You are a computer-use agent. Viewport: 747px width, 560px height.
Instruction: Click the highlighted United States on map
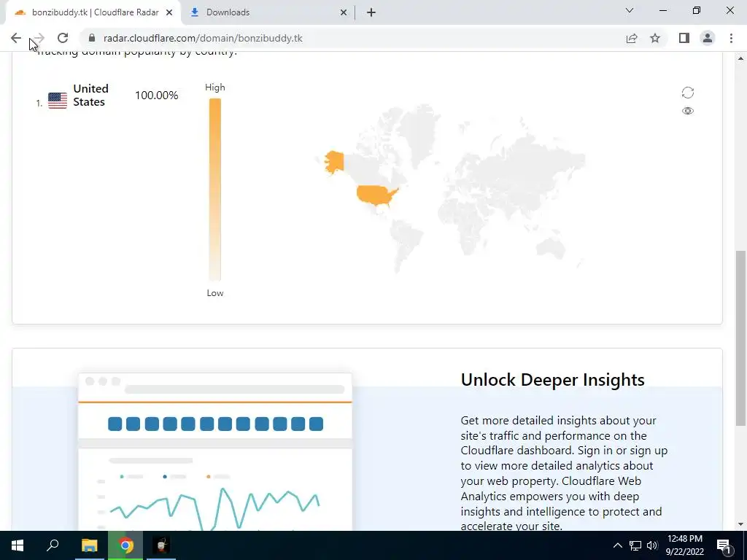coord(376,195)
